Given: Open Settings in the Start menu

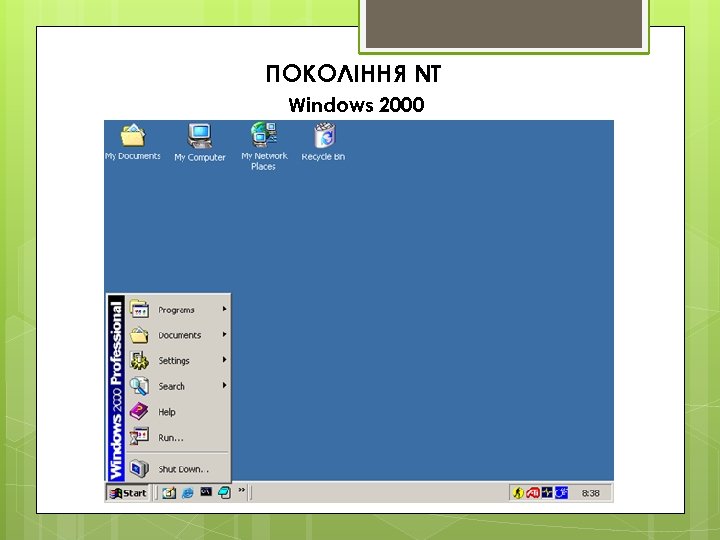Looking at the screenshot, I should (177, 361).
